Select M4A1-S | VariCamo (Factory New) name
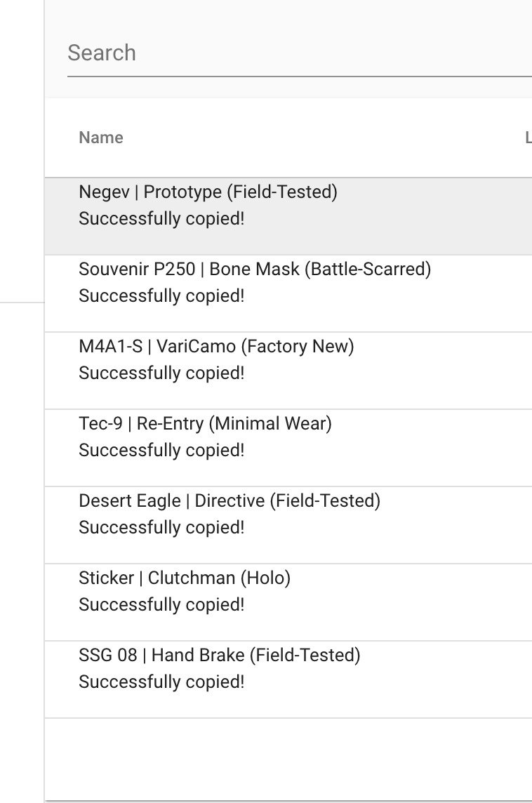 click(x=216, y=347)
